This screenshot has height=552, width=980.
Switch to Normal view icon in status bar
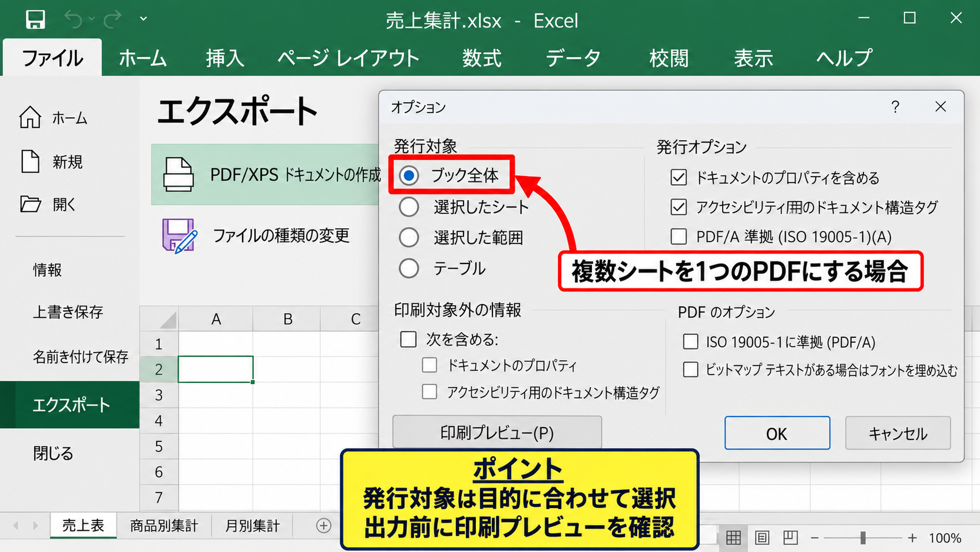click(733, 537)
